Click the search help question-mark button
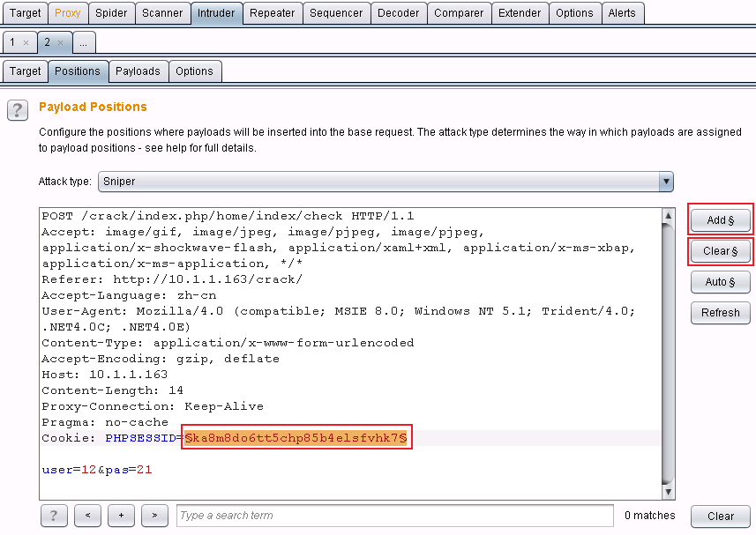Viewport: 756px width, 535px height. [x=54, y=516]
